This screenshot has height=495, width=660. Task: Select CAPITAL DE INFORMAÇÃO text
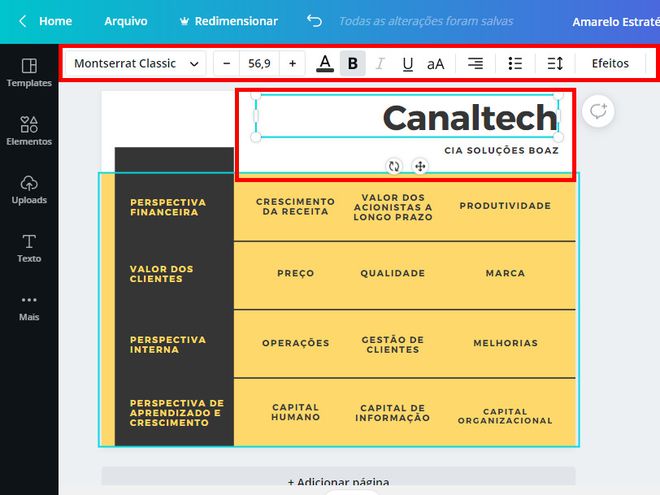(x=393, y=412)
